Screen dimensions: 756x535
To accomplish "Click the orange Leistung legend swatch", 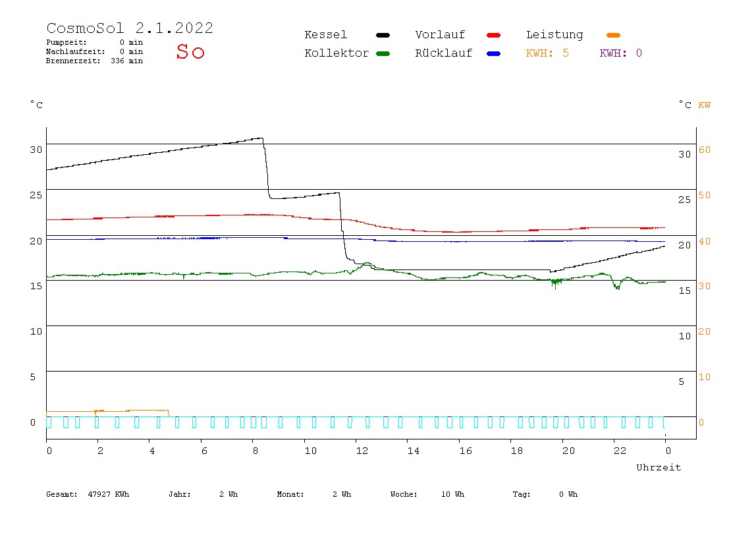I will tap(613, 35).
